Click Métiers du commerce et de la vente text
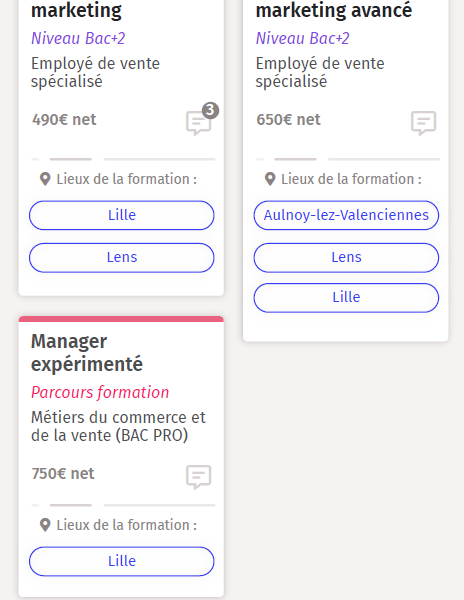The image size is (464, 600). pyautogui.click(x=118, y=426)
